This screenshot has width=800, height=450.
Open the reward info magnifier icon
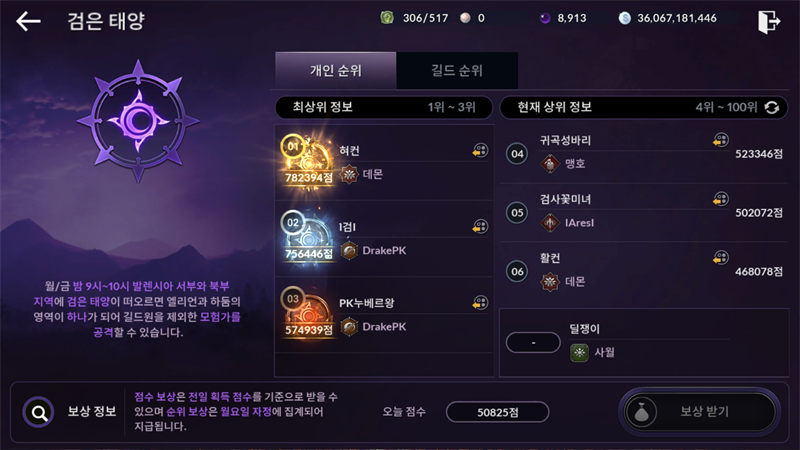pos(39,412)
